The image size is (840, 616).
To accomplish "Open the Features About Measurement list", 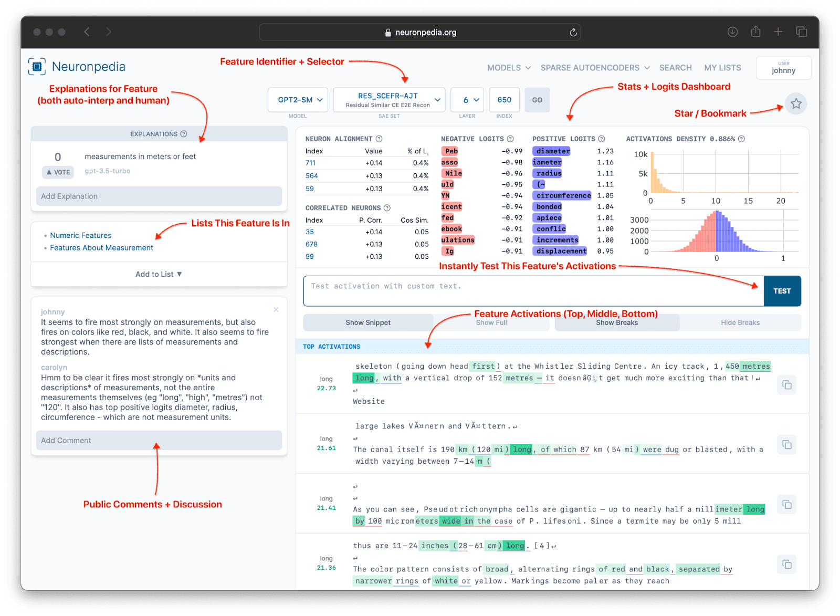I will point(101,248).
